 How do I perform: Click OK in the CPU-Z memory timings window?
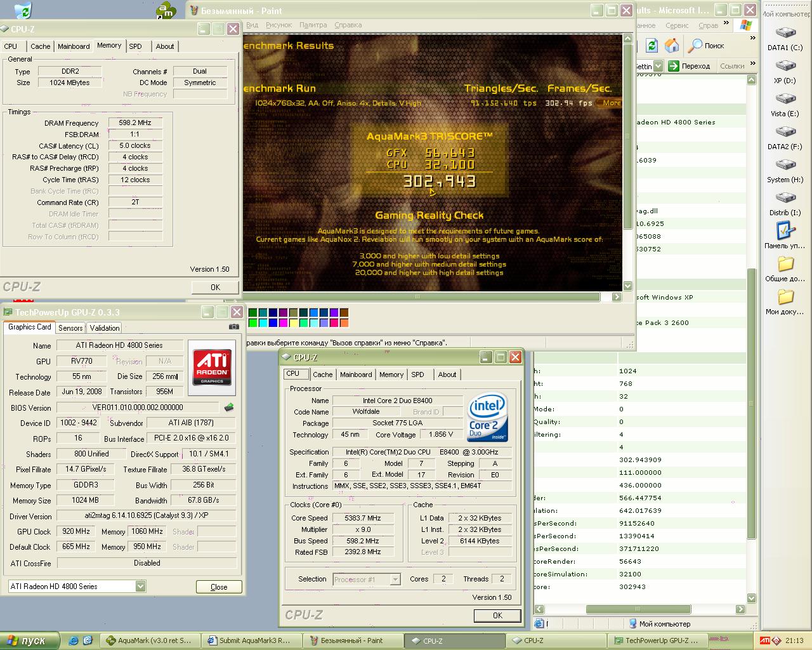[215, 287]
